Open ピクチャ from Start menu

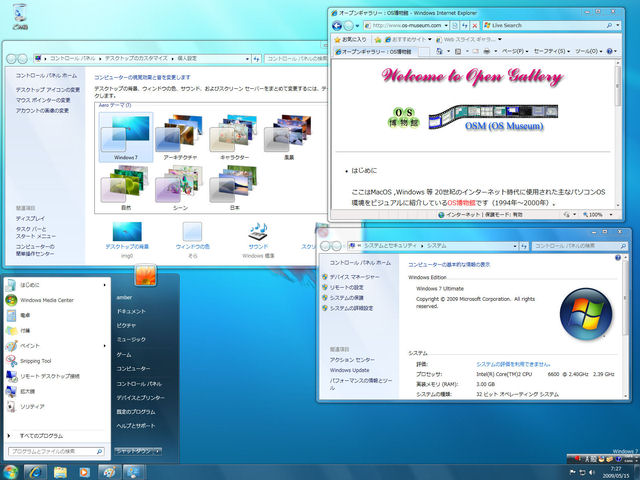126,325
